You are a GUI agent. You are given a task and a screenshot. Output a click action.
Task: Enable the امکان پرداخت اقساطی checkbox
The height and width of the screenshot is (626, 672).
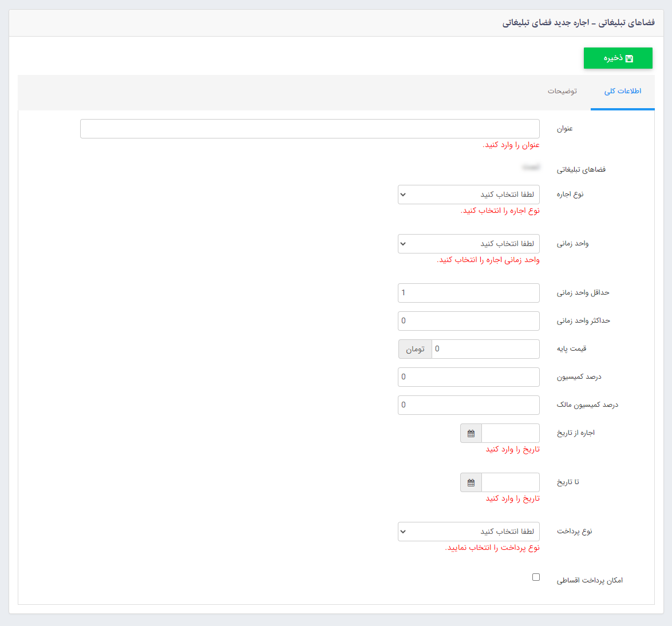click(x=536, y=577)
